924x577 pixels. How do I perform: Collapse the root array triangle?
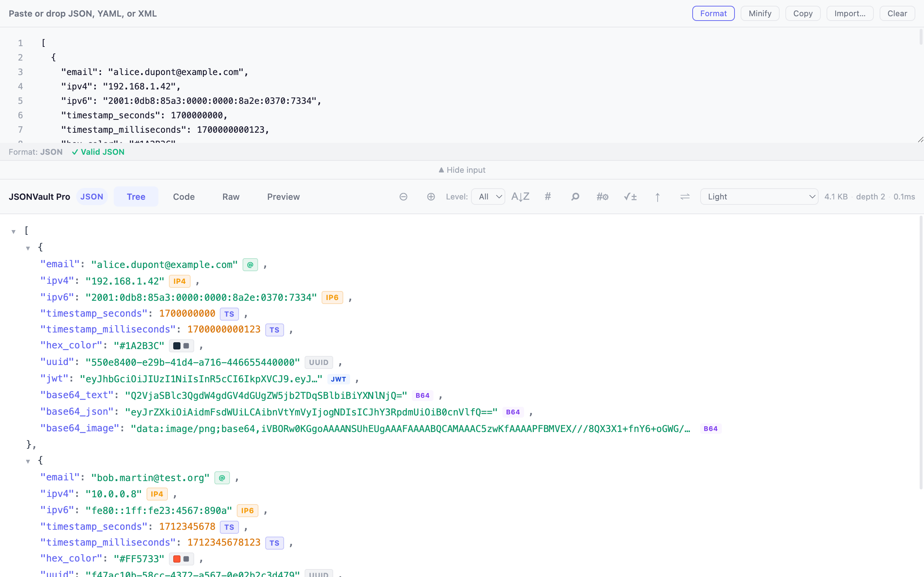13,232
